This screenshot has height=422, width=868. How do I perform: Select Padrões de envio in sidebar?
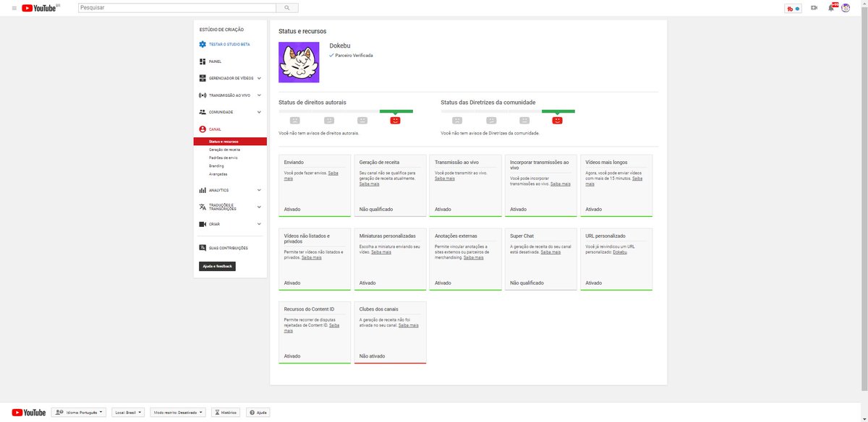[223, 158]
